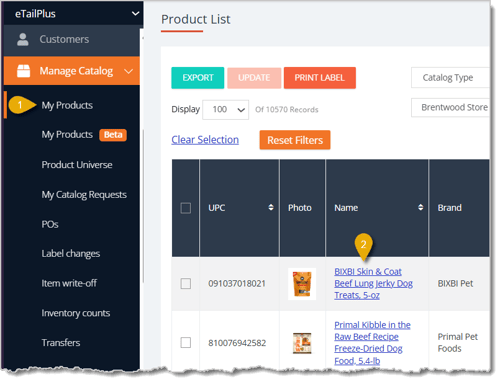Sort by Name column arrows
Image resolution: width=500 pixels, height=382 pixels.
421,207
